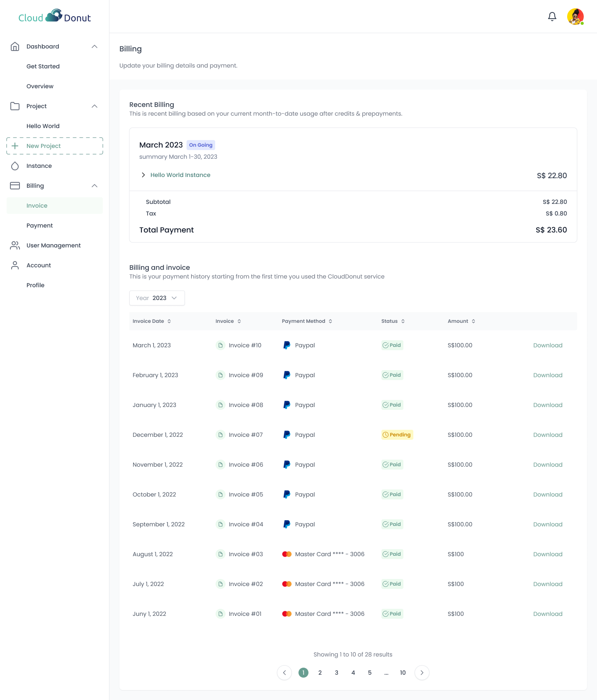Open the Year 2023 dropdown
The width and height of the screenshot is (597, 700).
[x=157, y=298]
